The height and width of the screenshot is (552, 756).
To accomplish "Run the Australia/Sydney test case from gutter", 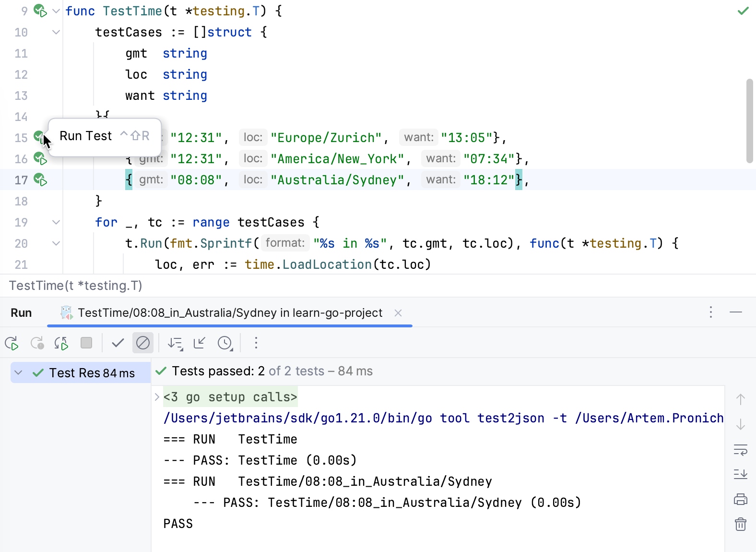I will [x=40, y=180].
